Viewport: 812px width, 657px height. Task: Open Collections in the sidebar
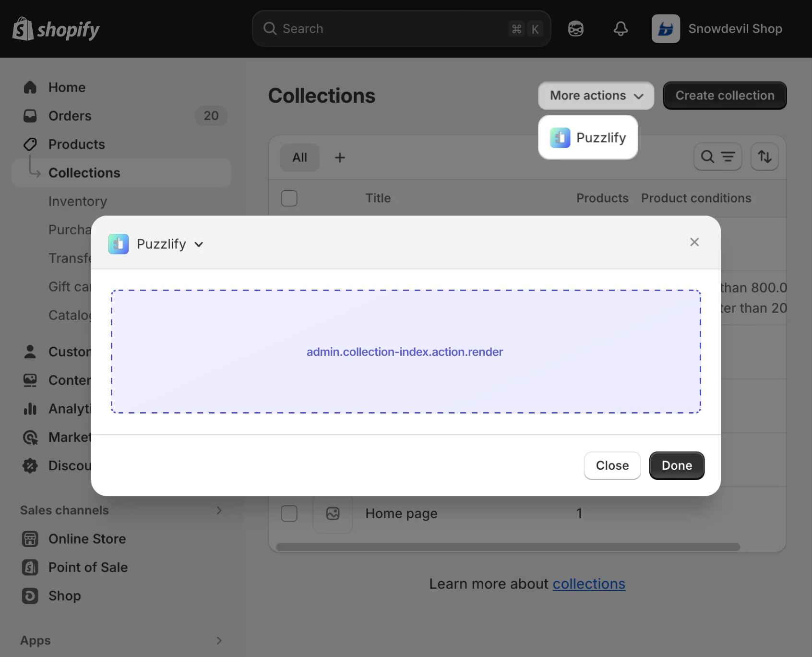[121, 173]
